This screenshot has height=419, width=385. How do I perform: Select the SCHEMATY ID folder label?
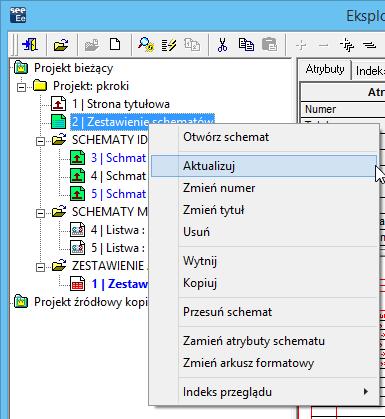pyautogui.click(x=110, y=140)
